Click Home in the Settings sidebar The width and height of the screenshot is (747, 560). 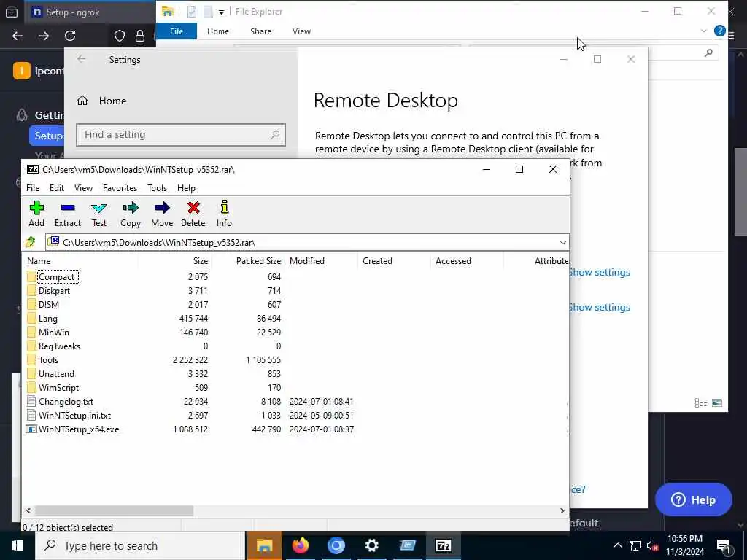(112, 101)
